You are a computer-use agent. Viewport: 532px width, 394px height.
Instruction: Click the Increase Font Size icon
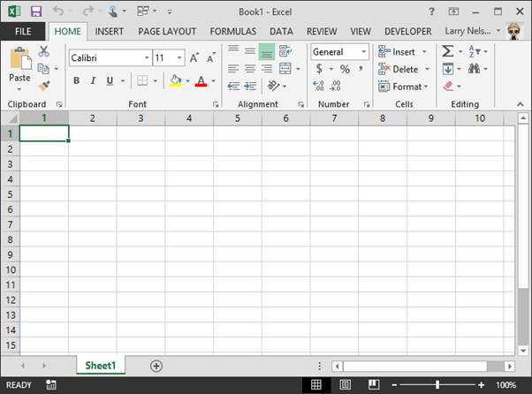click(x=194, y=57)
